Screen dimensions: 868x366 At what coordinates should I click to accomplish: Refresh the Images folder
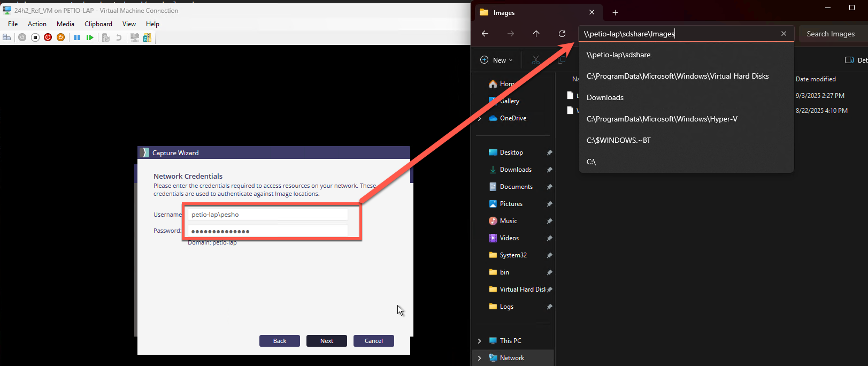(562, 34)
